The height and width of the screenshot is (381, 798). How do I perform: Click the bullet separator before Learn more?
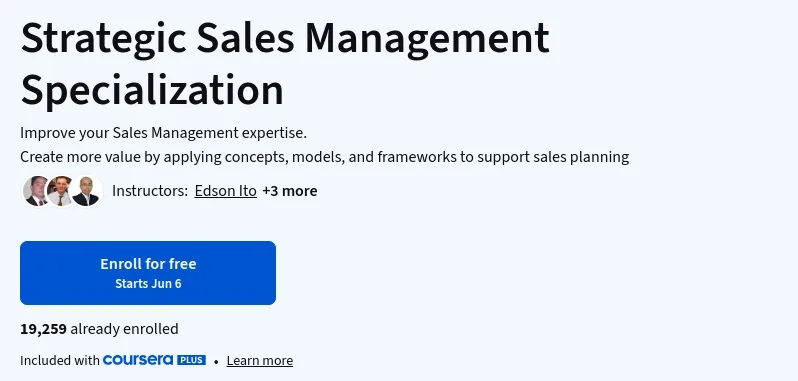216,362
